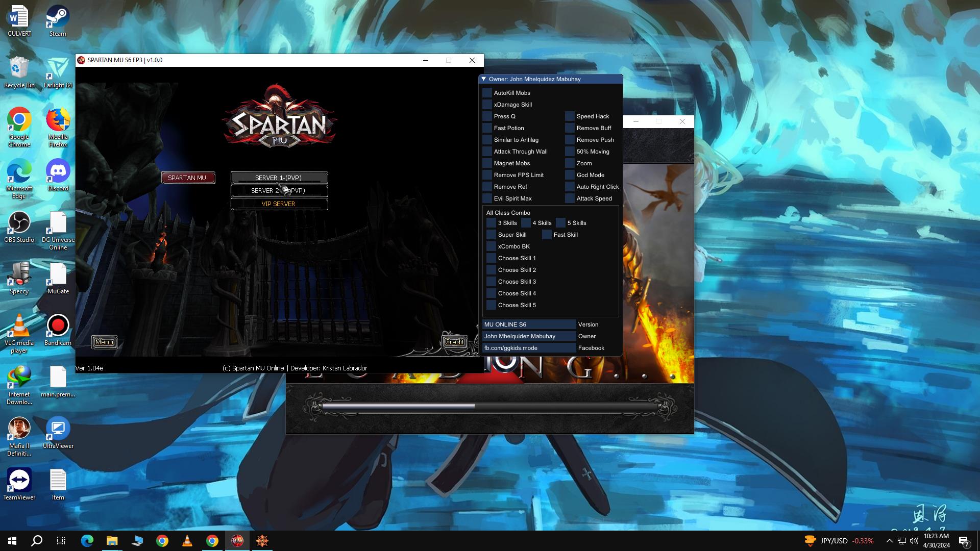Collapse the Owner: John Mhelquidez Mabuhay panel

(x=483, y=79)
